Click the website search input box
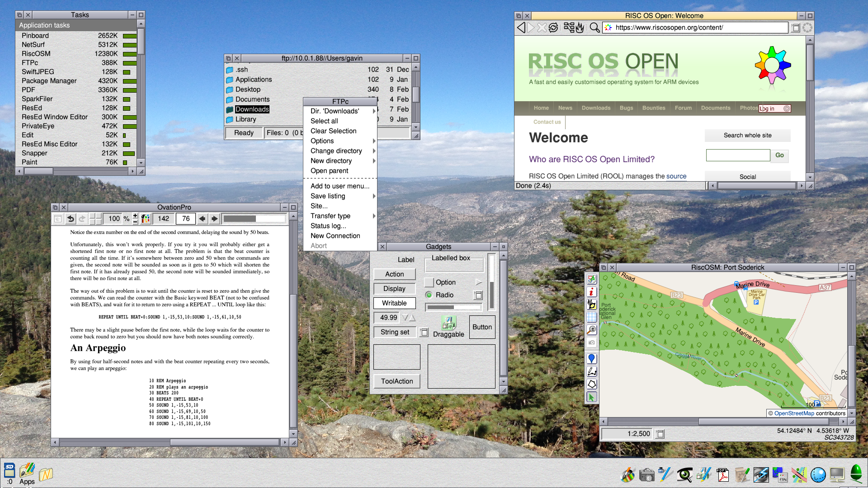The width and height of the screenshot is (868, 488). tap(738, 155)
